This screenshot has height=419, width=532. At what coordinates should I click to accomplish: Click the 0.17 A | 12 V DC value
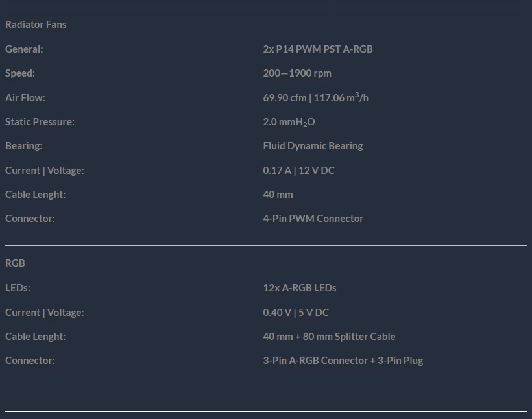(298, 171)
